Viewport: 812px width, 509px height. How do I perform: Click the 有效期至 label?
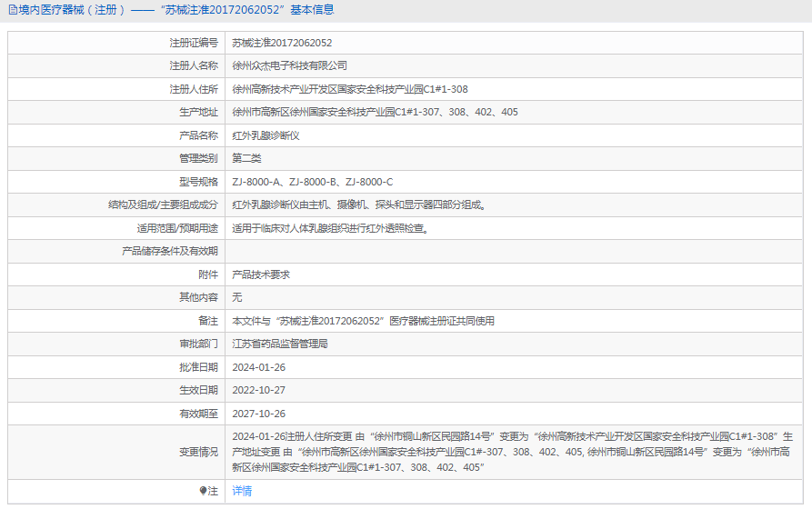[199, 414]
